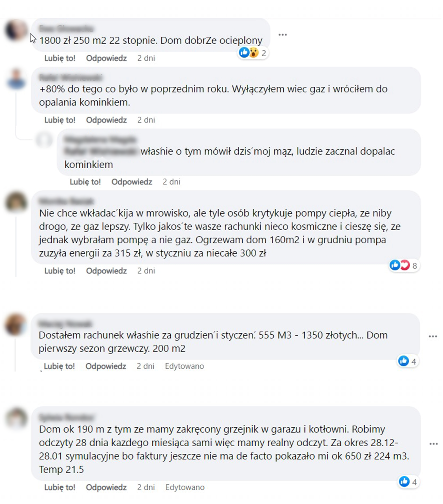View like and heart reactions count 8
This screenshot has width=443, height=504.
[404, 265]
